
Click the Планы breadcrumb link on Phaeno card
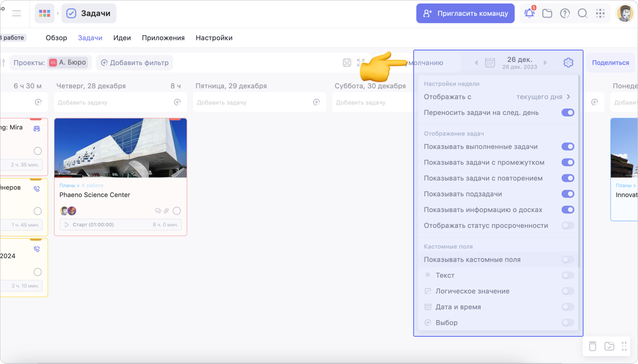coord(68,186)
